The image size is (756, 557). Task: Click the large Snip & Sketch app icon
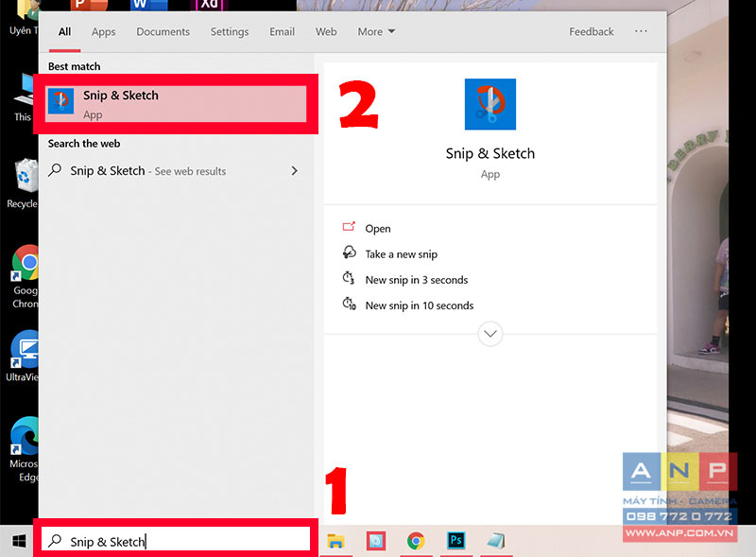[x=490, y=104]
